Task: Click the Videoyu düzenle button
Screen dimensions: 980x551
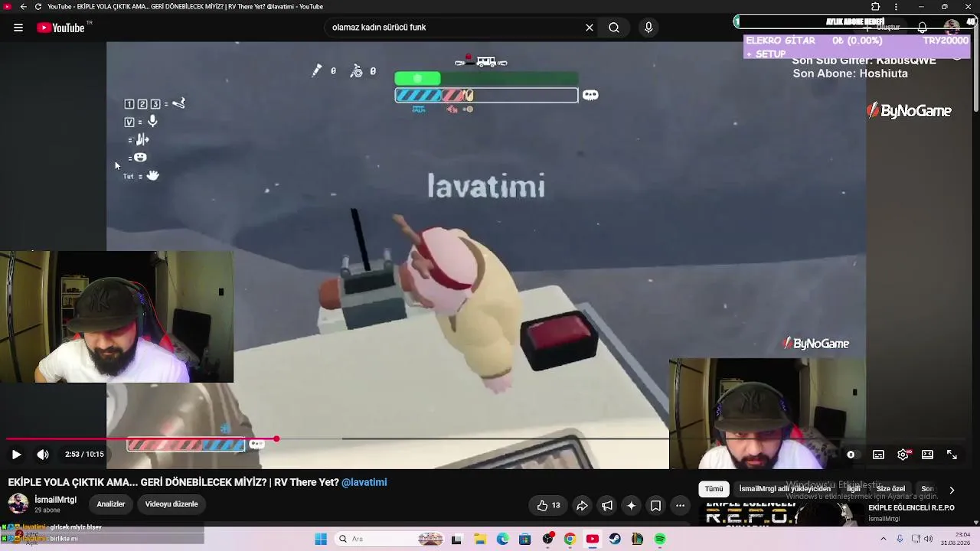Action: 171,504
